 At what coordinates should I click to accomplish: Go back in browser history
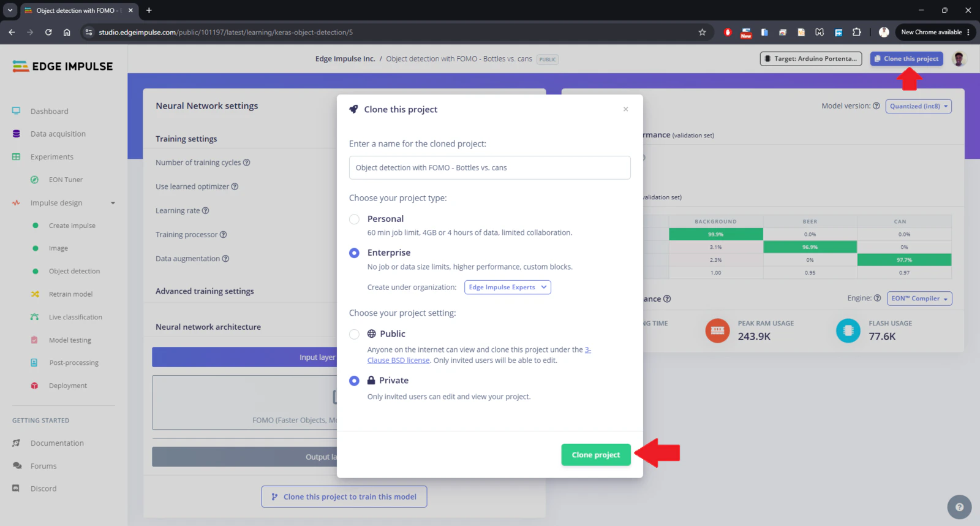12,32
